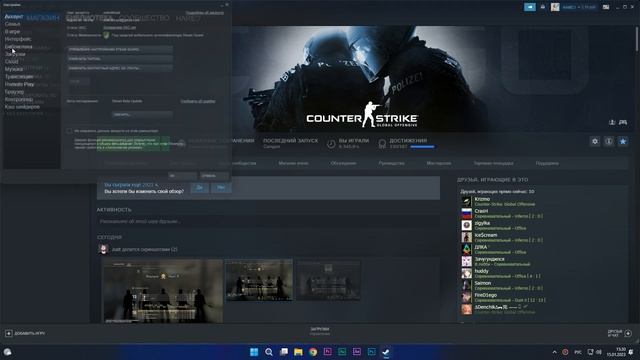Open the large first screenshot thumbnail
640x360 pixels.
162,291
